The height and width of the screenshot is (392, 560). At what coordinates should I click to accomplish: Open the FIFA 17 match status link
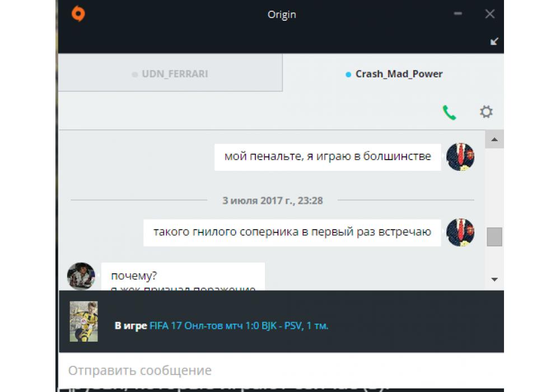click(239, 325)
